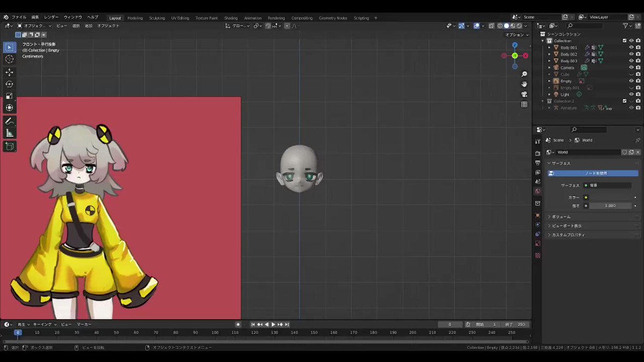Hide the Light object in the outliner

point(632,94)
